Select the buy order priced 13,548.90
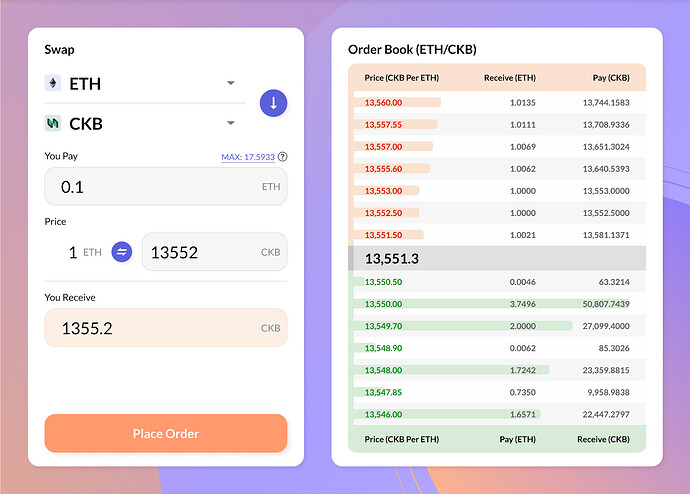 click(499, 348)
